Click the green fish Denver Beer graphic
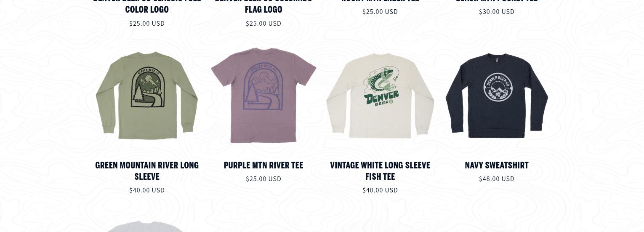Image resolution: width=644 pixels, height=232 pixels. click(x=381, y=86)
